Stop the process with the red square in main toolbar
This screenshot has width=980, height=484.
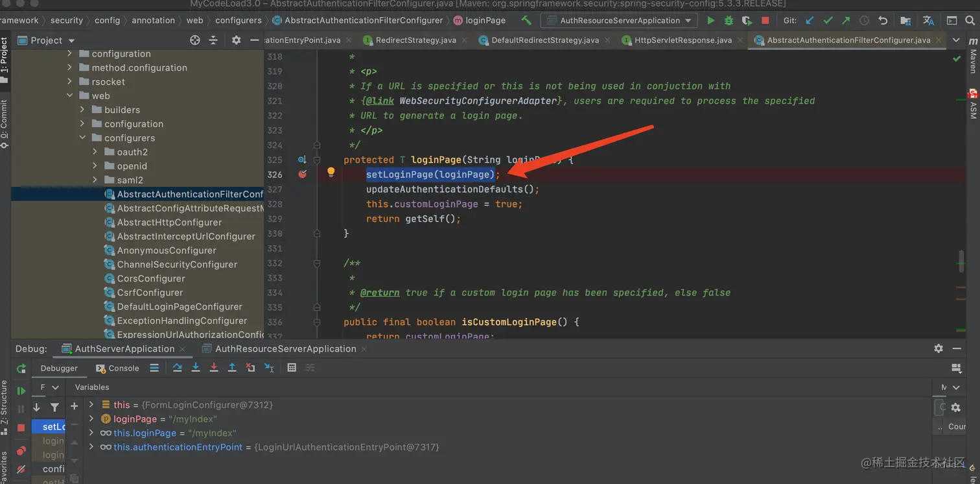coord(765,20)
